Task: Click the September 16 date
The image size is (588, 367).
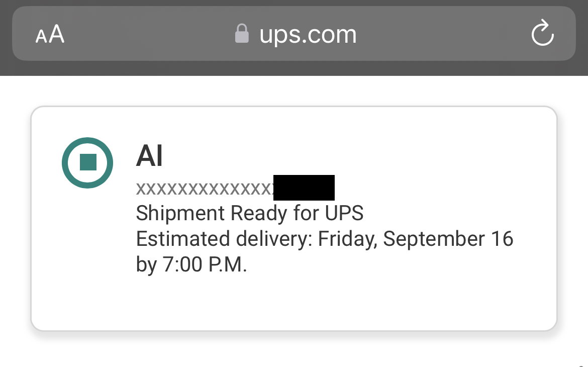Action: tap(448, 239)
